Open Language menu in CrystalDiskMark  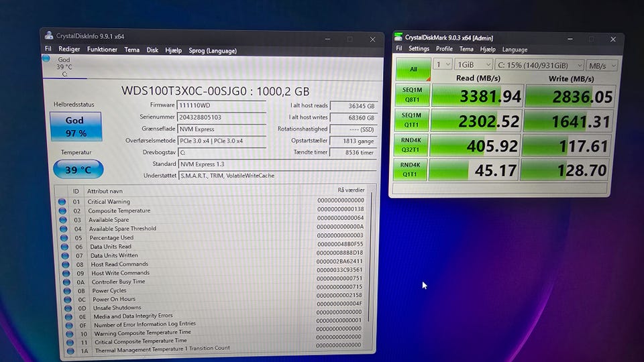click(515, 49)
